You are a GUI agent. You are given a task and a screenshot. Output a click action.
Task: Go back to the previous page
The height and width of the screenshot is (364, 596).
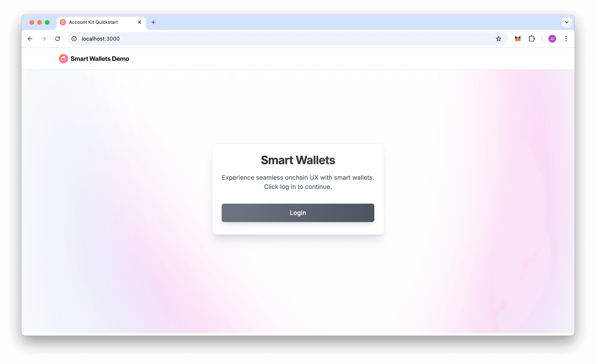point(30,39)
